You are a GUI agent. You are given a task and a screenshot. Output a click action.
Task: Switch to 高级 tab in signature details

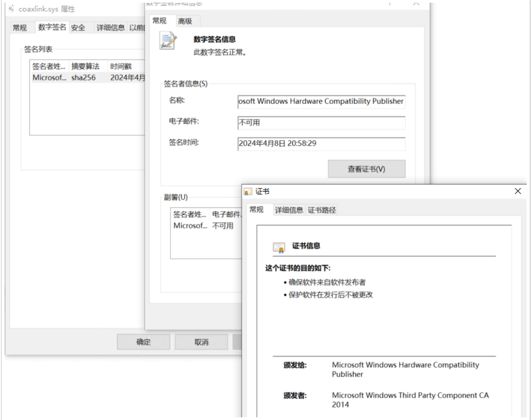click(x=185, y=21)
